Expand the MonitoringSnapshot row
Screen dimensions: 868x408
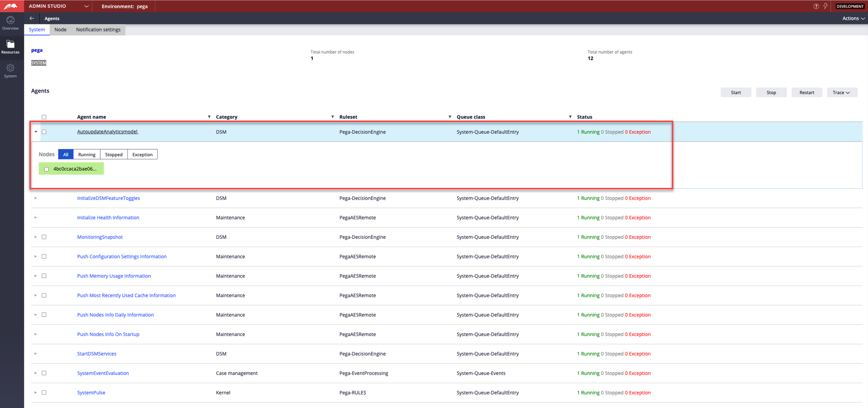(35, 237)
